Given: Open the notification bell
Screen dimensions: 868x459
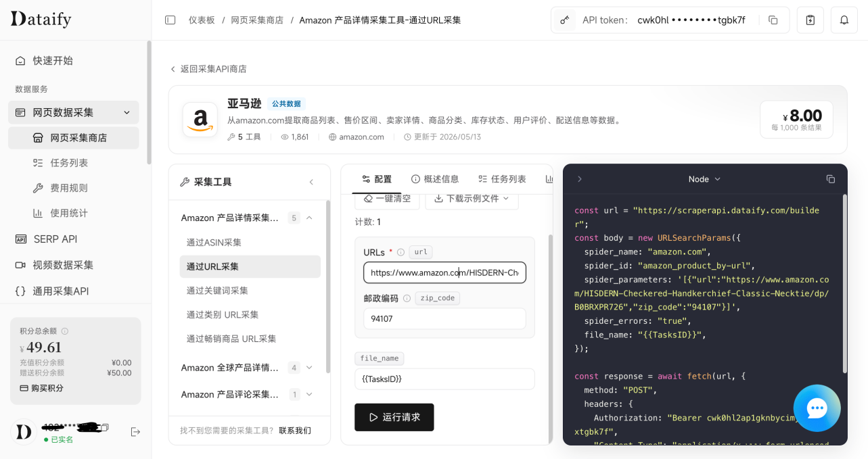Looking at the screenshot, I should click(844, 20).
